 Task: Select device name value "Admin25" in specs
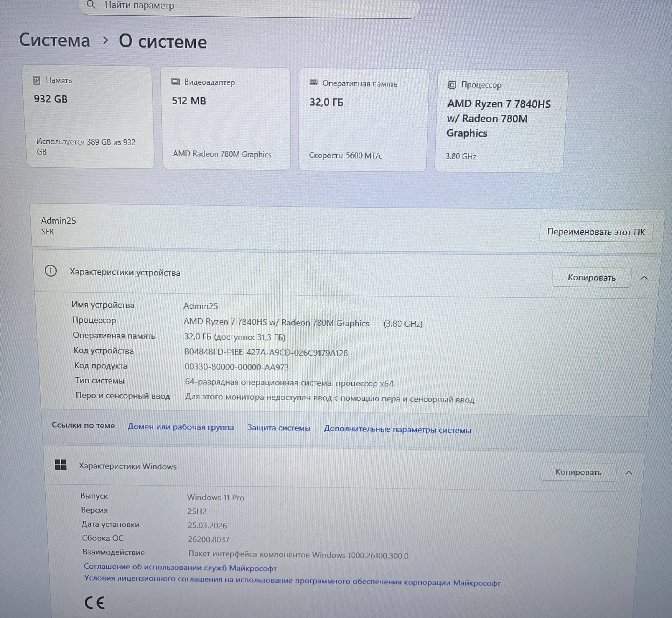pyautogui.click(x=201, y=306)
